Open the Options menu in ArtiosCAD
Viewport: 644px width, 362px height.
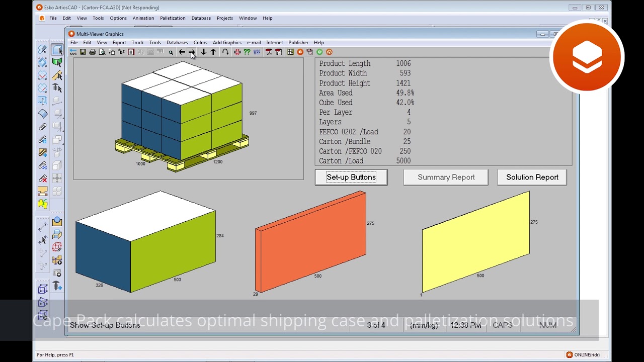click(x=118, y=18)
